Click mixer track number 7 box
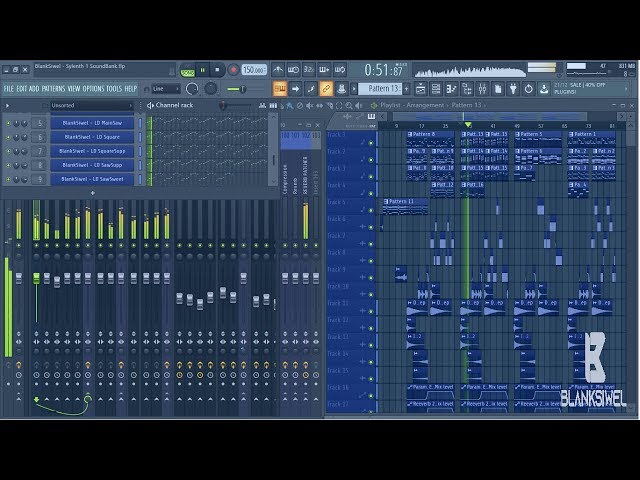The height and width of the screenshot is (480, 640). (x=40, y=151)
